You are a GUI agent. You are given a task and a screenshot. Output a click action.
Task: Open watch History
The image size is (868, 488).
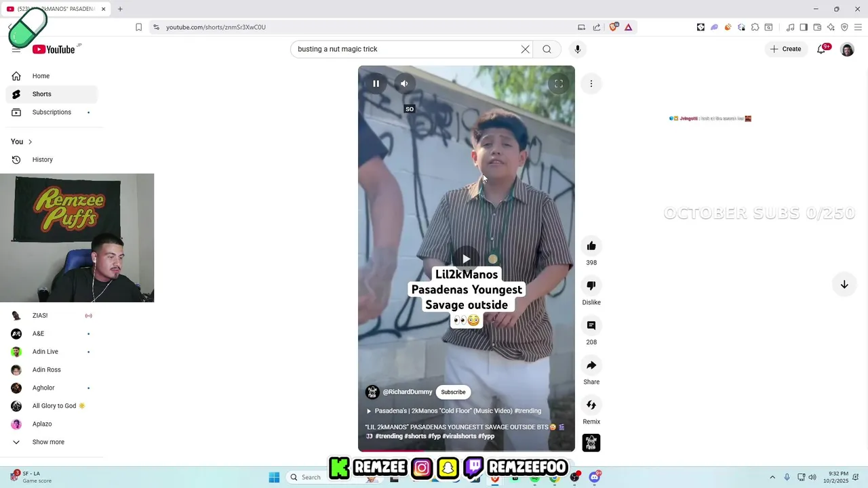(x=52, y=159)
